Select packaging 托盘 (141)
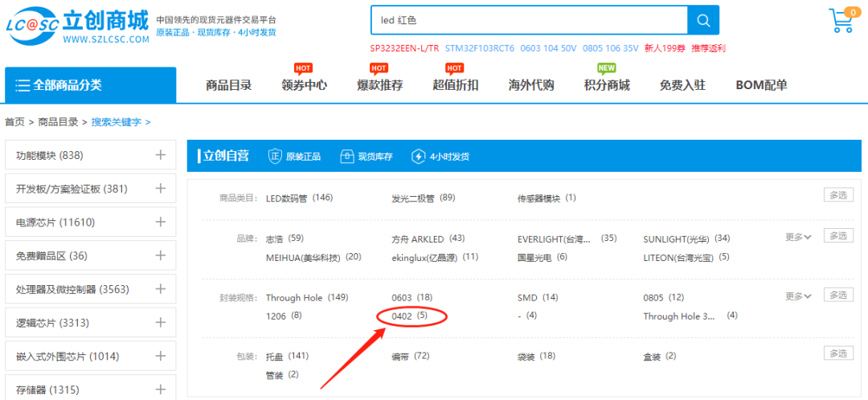This screenshot has height=400, width=868. pos(287,356)
